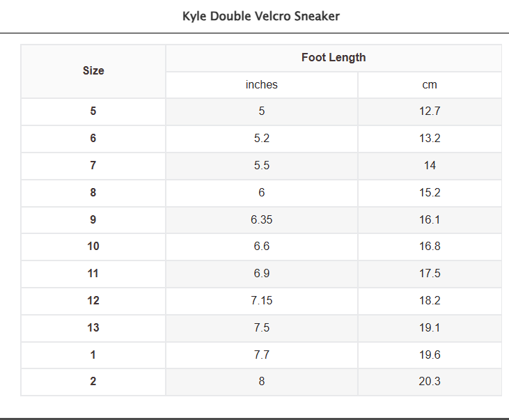Click the Foot Length header cell
This screenshot has height=420, width=509.
[x=333, y=58]
